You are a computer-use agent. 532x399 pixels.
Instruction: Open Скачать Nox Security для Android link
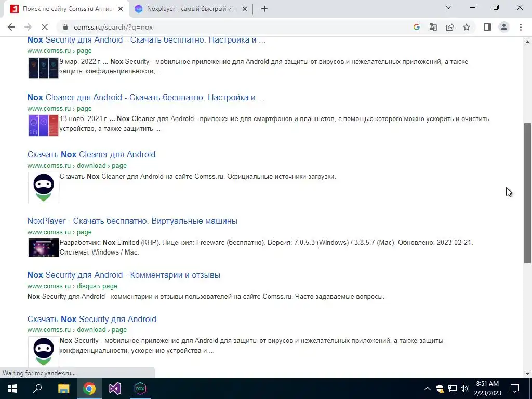pos(91,319)
